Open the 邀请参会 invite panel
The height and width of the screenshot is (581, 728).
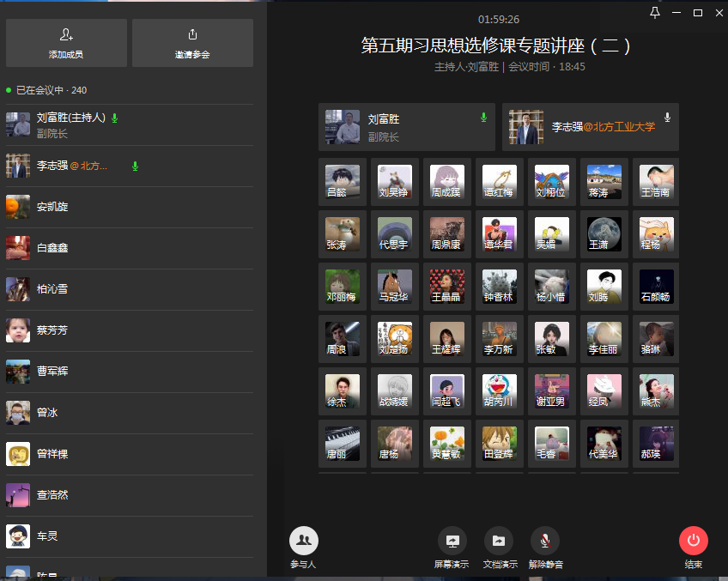pyautogui.click(x=192, y=43)
